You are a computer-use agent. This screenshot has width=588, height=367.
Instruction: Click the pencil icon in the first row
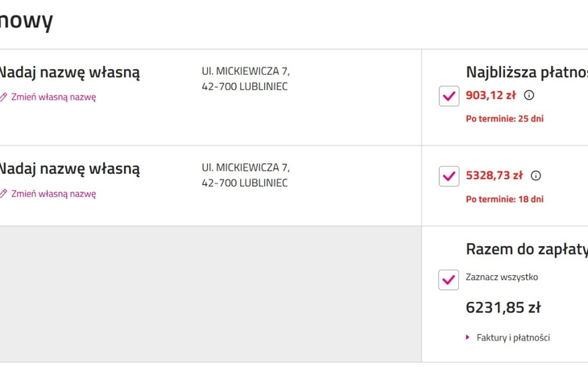[3, 97]
